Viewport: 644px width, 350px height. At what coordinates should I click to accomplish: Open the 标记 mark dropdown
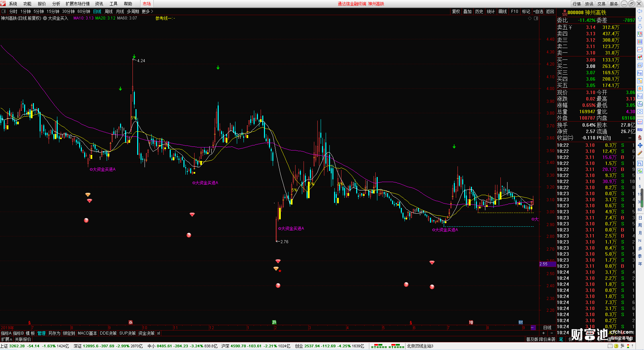(526, 11)
